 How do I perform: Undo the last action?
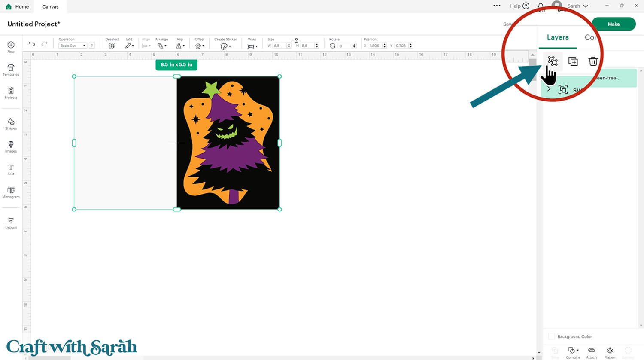(x=32, y=44)
